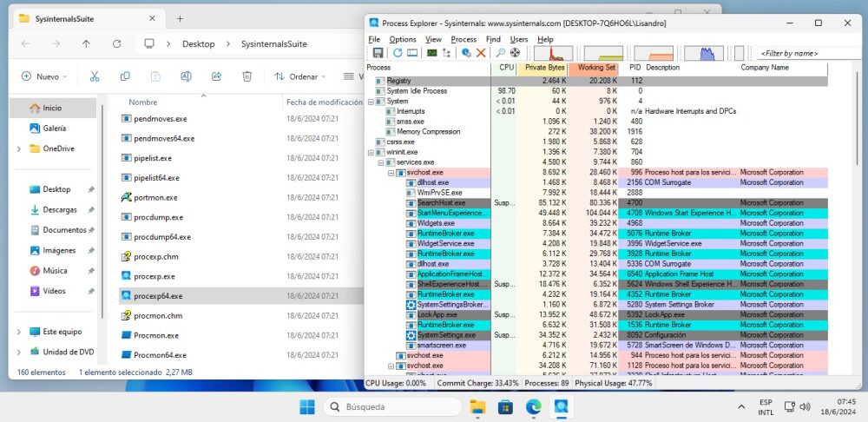Click the CPU usage mini graph
This screenshot has height=422, width=868.
pos(553,53)
